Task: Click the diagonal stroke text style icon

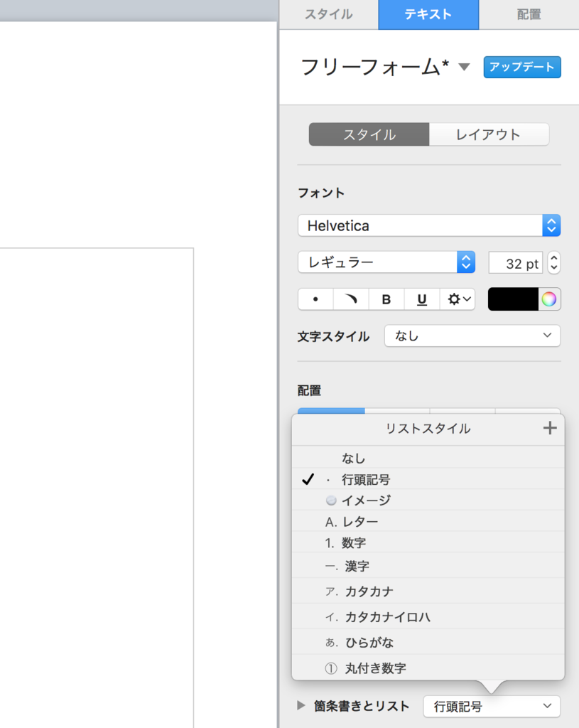Action: click(x=351, y=299)
